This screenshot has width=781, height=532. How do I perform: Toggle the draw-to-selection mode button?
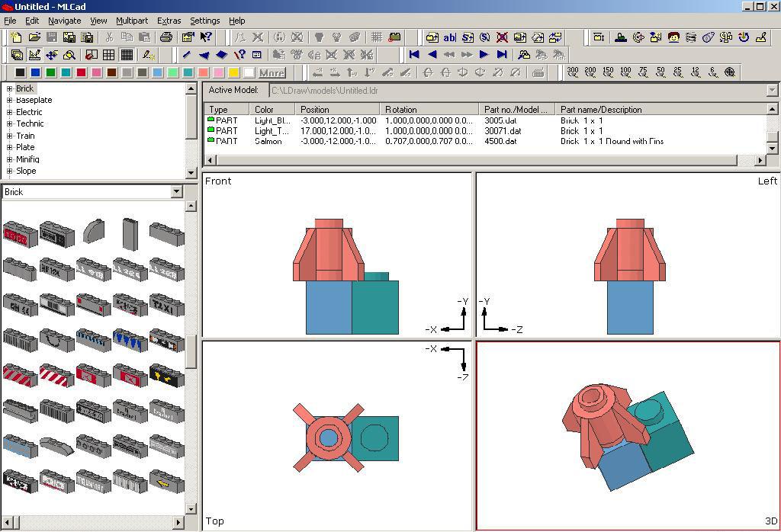click(149, 55)
